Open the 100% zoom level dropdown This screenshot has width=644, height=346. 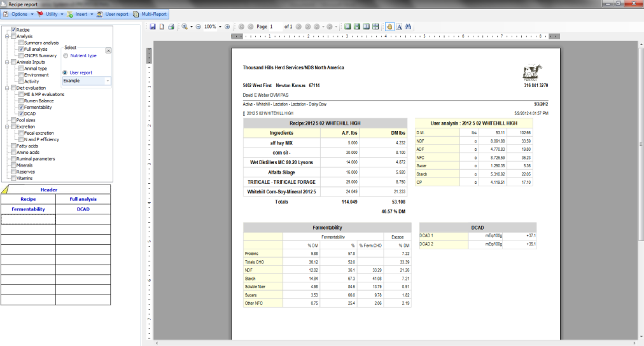(220, 27)
